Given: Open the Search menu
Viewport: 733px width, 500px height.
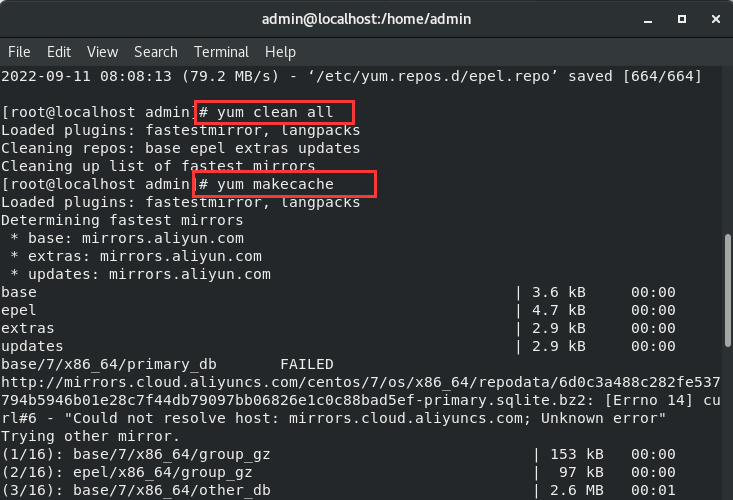Looking at the screenshot, I should point(155,52).
